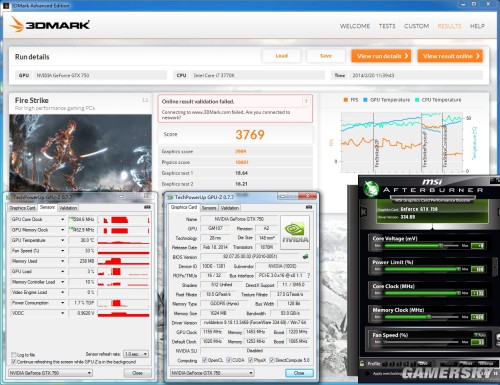Image resolution: width=500 pixels, height=385 pixels.
Task: Click the validation warning help icon
Action: click(x=306, y=101)
